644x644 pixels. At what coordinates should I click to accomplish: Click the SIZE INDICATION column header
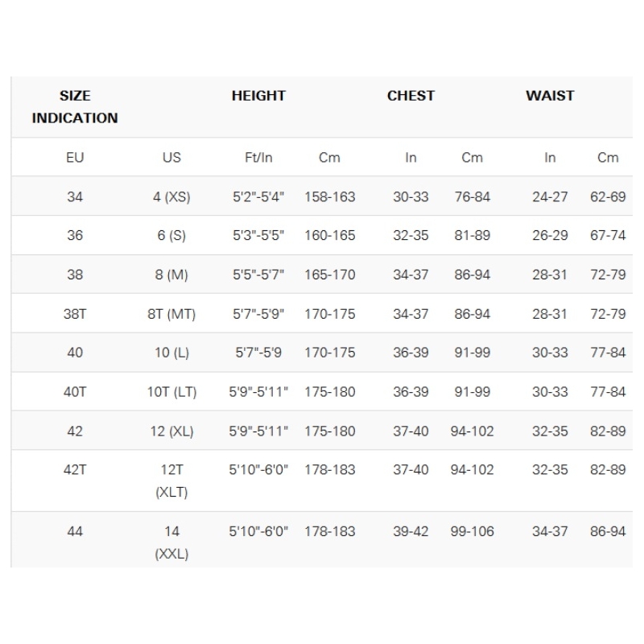tap(75, 106)
